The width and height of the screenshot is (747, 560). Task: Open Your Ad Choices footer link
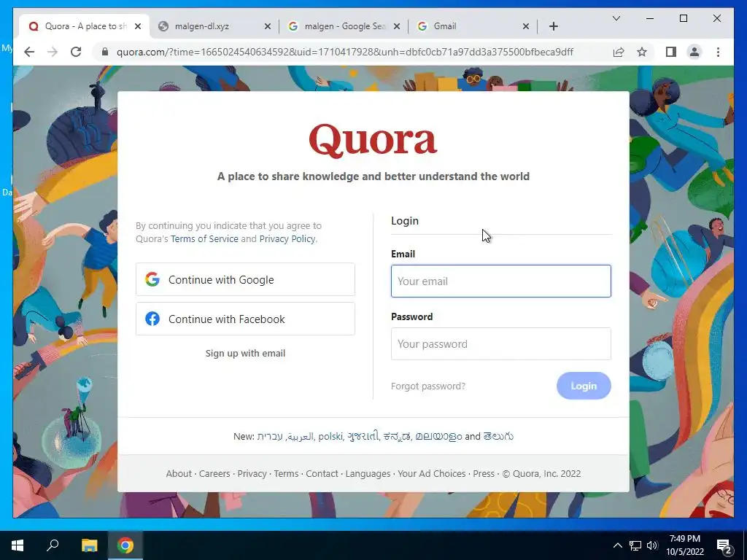tap(432, 473)
